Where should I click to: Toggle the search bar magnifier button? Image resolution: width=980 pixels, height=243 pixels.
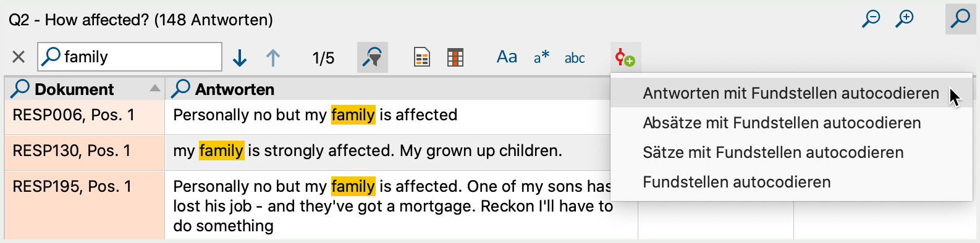point(960,19)
